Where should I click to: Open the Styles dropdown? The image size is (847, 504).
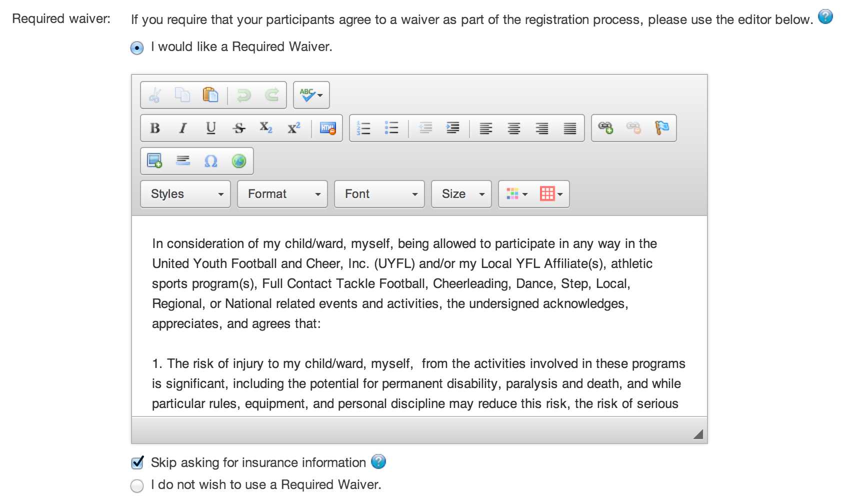point(185,194)
